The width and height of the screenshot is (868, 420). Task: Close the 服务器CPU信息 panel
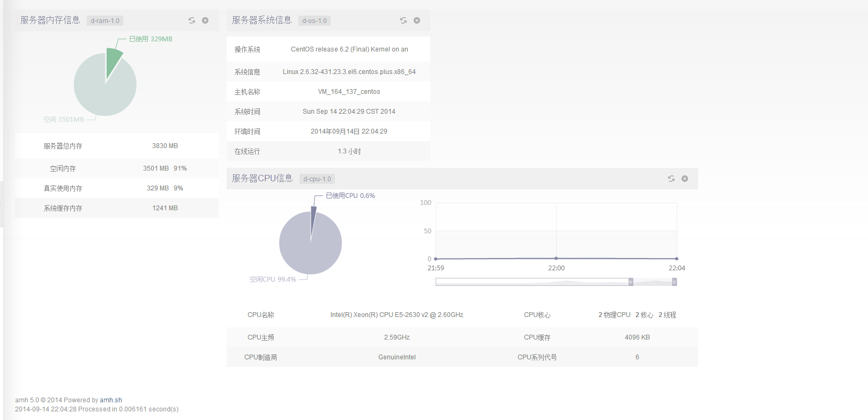coord(685,179)
